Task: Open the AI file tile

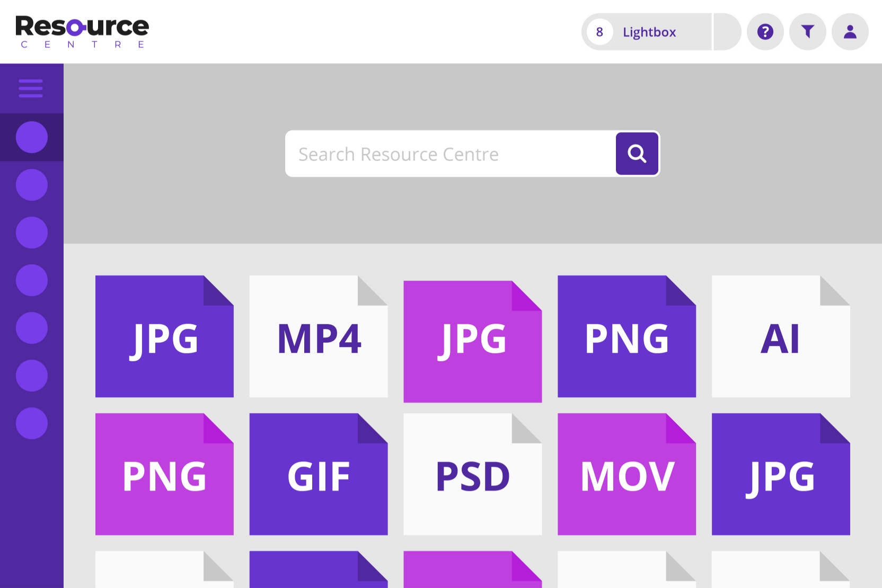Action: [x=781, y=337]
